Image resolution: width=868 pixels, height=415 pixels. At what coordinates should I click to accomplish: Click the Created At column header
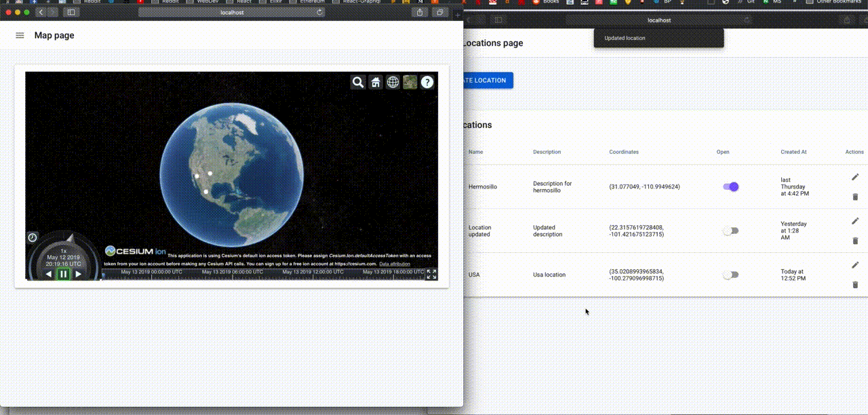click(x=793, y=152)
